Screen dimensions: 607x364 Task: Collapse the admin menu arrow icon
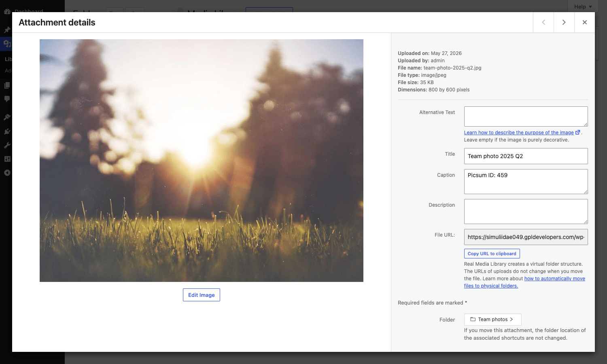point(7,173)
